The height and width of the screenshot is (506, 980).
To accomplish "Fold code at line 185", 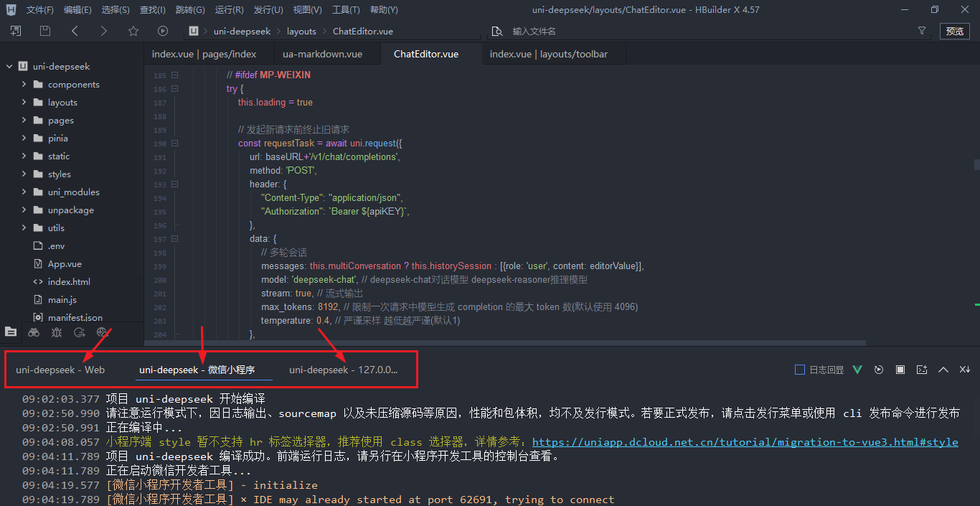I will coord(174,75).
